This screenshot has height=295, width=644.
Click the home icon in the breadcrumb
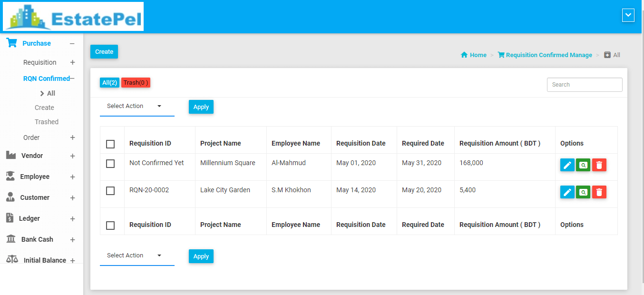pyautogui.click(x=464, y=55)
